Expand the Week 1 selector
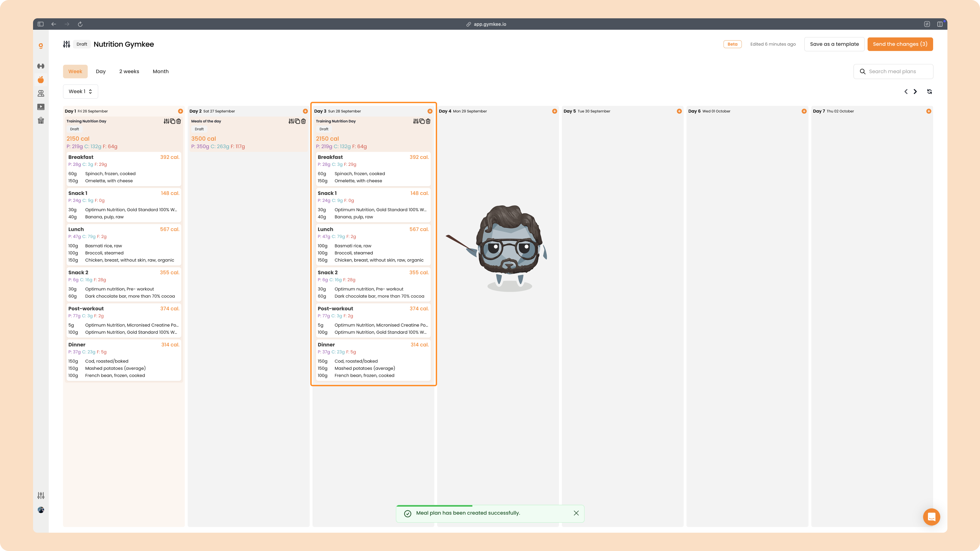 click(80, 91)
